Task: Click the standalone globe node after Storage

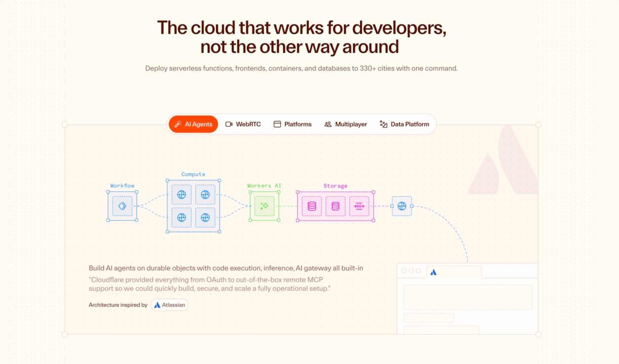Action: [402, 206]
